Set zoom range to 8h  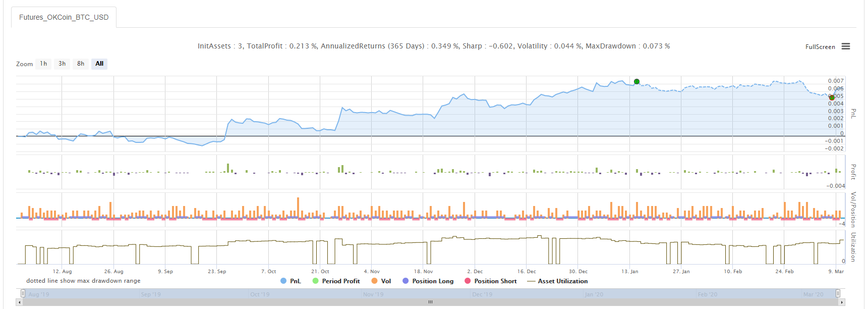pyautogui.click(x=81, y=64)
